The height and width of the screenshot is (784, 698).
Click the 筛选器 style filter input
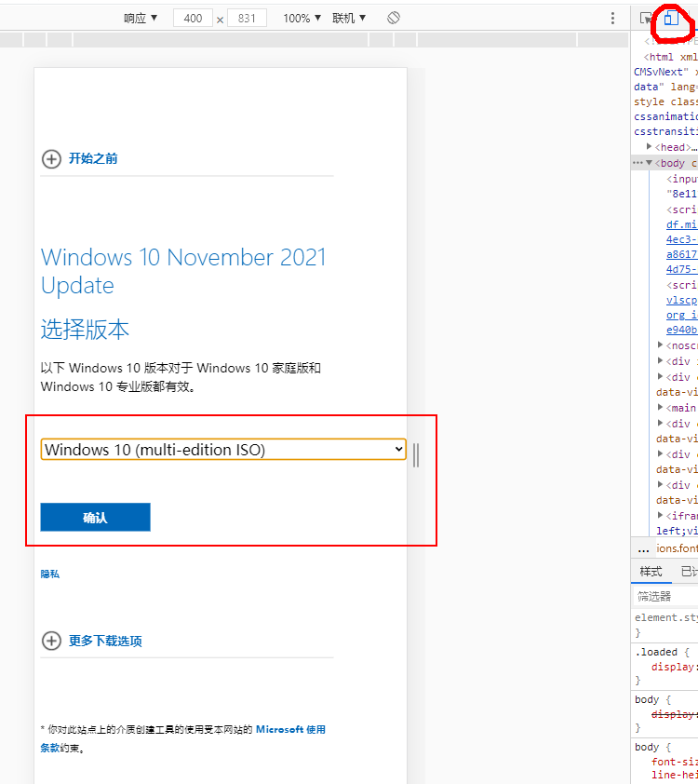click(665, 596)
